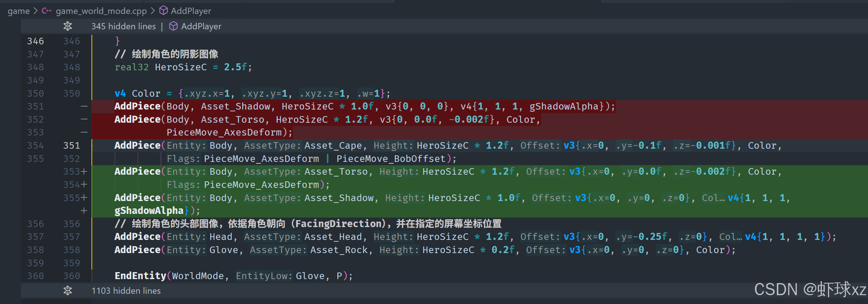Open the game folder breadcrumb
Viewport: 868px width, 304px height.
pyautogui.click(x=18, y=11)
